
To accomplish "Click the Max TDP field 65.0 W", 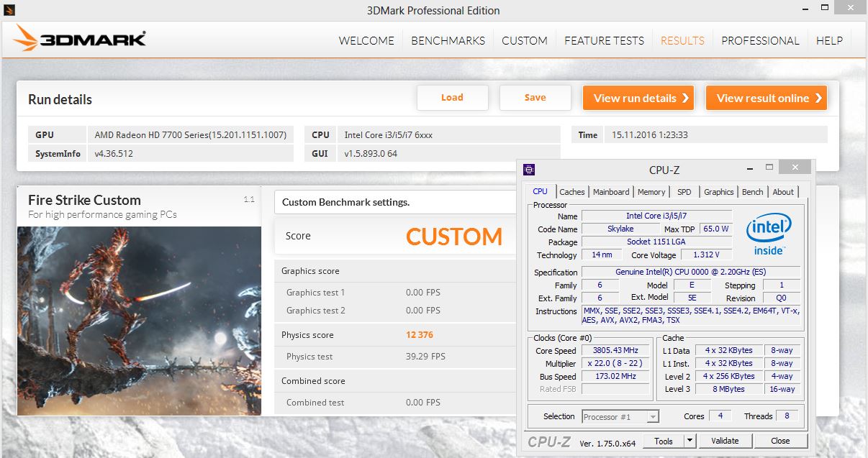I will click(716, 229).
